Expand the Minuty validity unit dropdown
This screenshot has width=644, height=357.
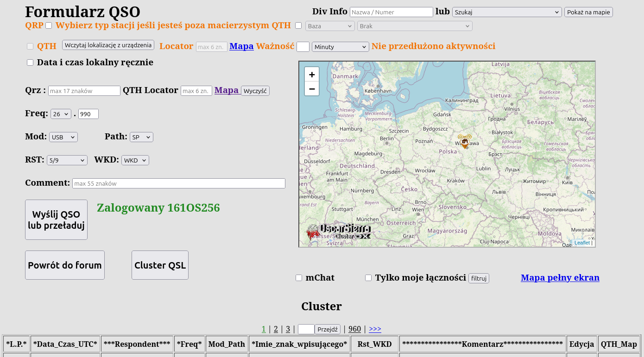point(340,47)
